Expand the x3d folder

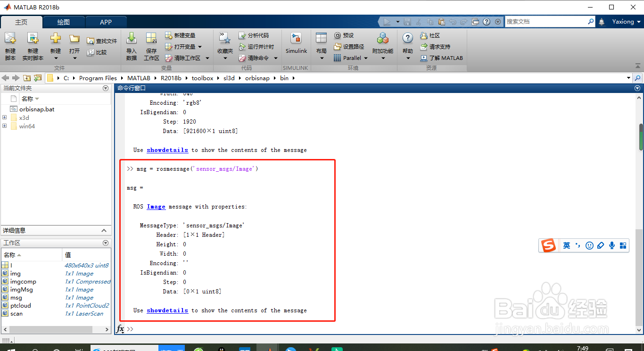(x=4, y=117)
